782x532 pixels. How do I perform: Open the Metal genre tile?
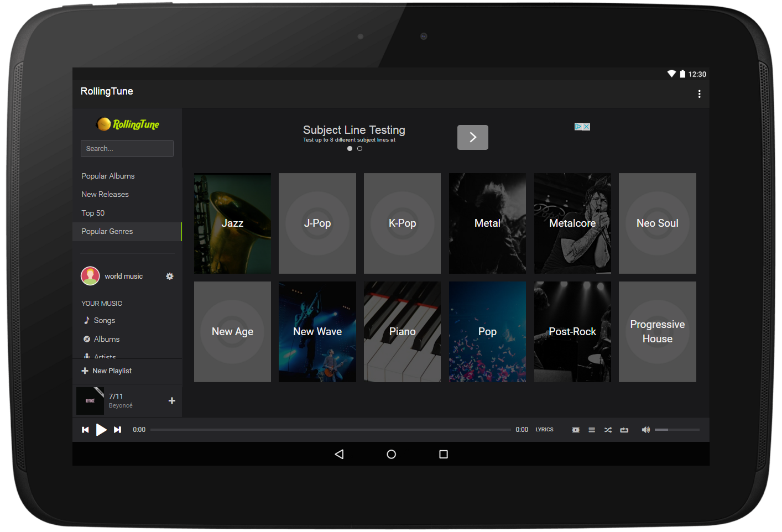pyautogui.click(x=487, y=223)
